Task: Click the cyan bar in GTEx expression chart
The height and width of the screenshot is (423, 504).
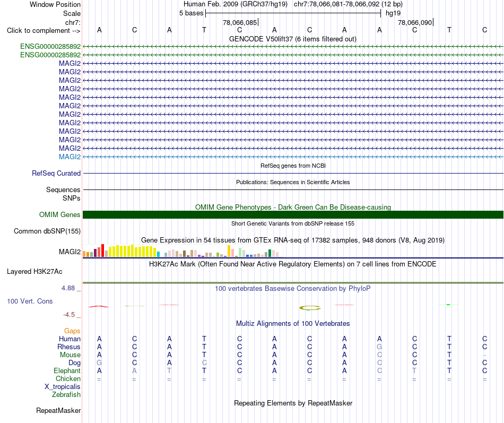Action: pyautogui.click(x=158, y=254)
